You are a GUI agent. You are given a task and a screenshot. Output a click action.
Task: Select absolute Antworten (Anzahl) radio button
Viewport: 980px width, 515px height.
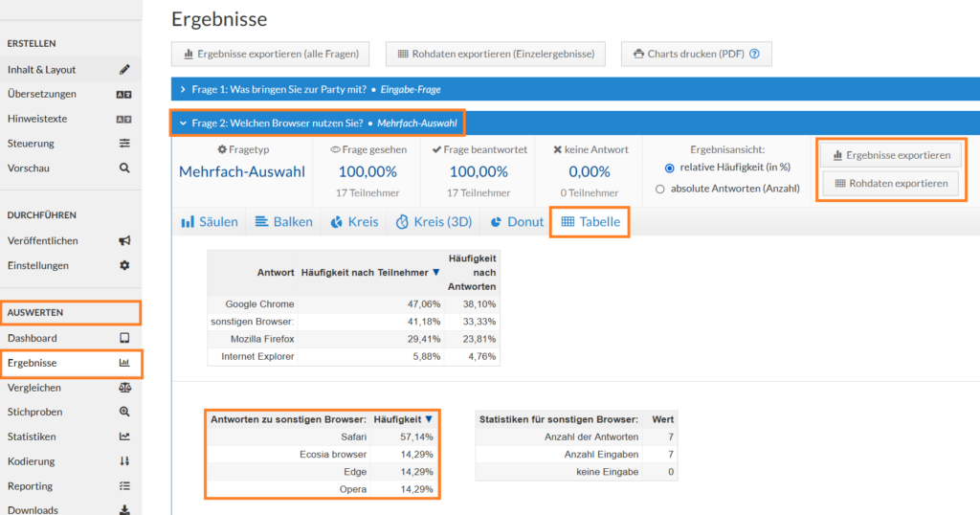pyautogui.click(x=660, y=189)
